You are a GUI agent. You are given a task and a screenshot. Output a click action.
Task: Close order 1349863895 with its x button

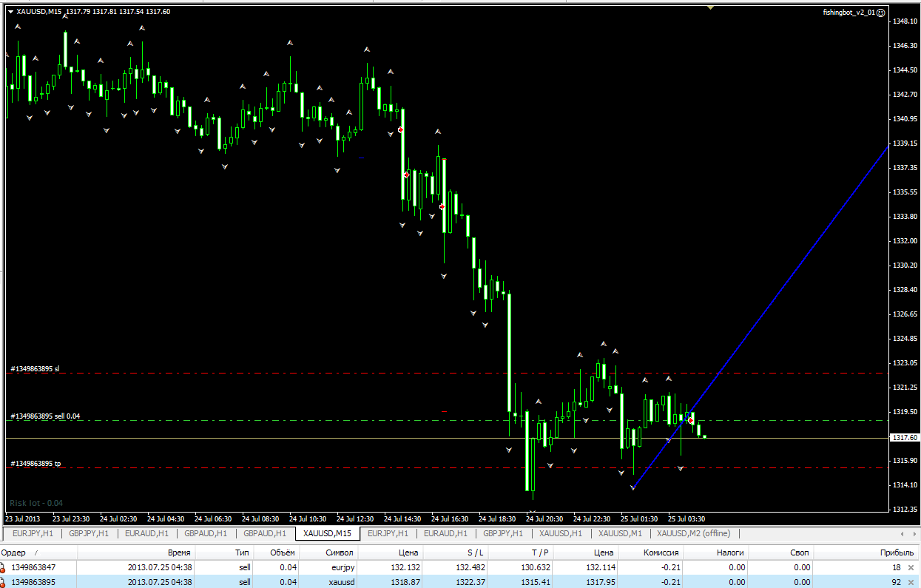point(911,582)
